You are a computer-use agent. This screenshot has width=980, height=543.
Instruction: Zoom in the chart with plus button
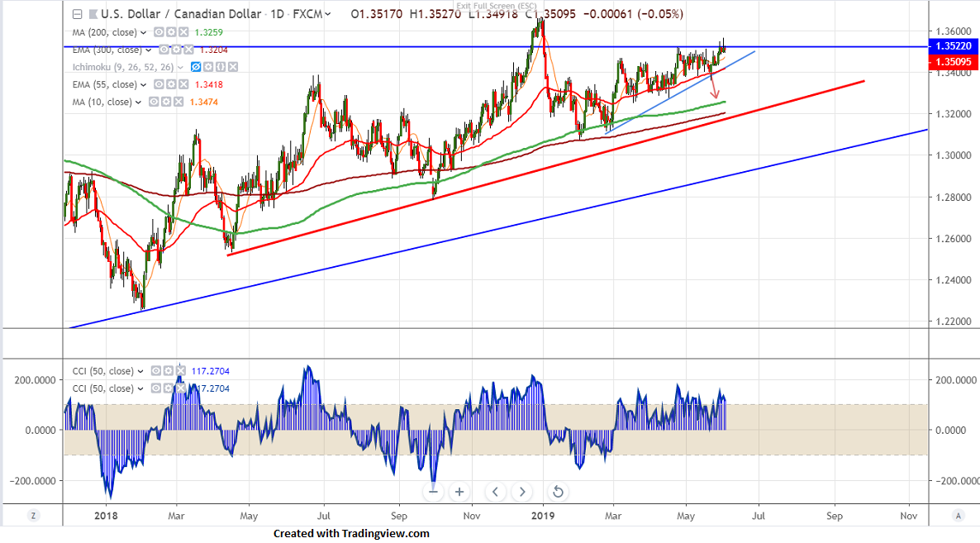click(459, 492)
